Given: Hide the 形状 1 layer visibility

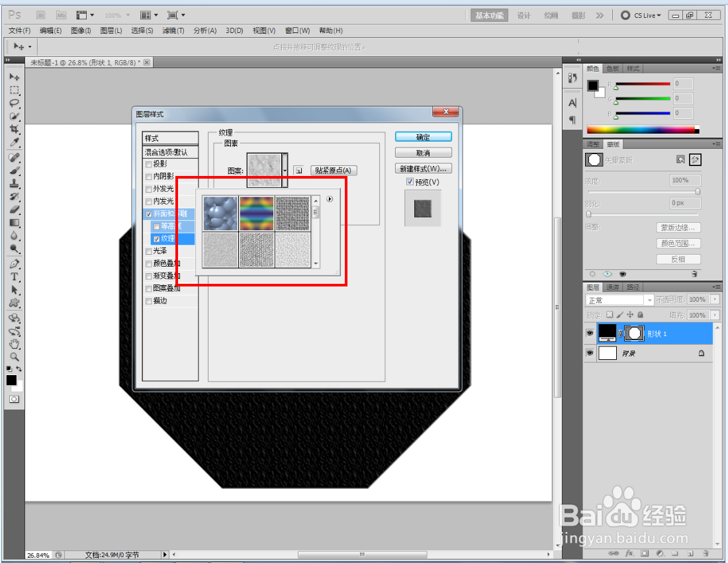Looking at the screenshot, I should tap(590, 333).
